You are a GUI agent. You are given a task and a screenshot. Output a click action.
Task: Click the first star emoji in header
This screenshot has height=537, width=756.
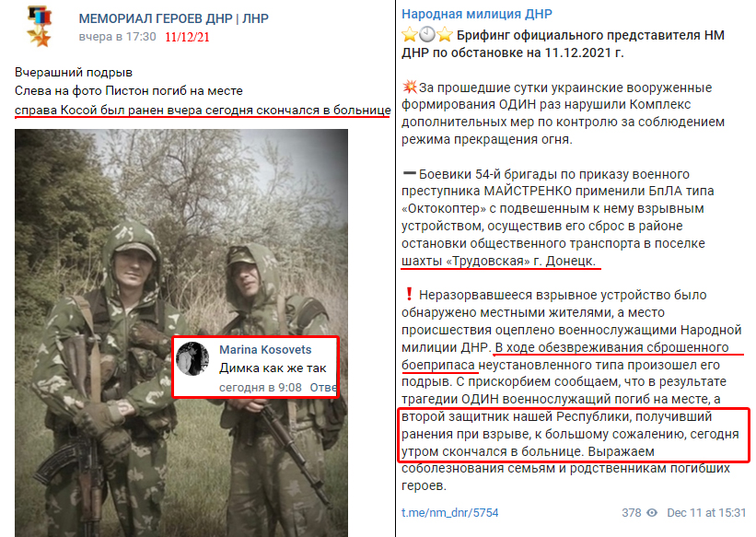tap(410, 35)
